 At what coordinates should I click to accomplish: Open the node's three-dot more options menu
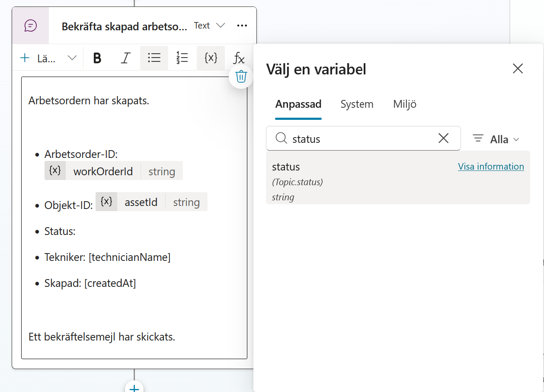[242, 26]
